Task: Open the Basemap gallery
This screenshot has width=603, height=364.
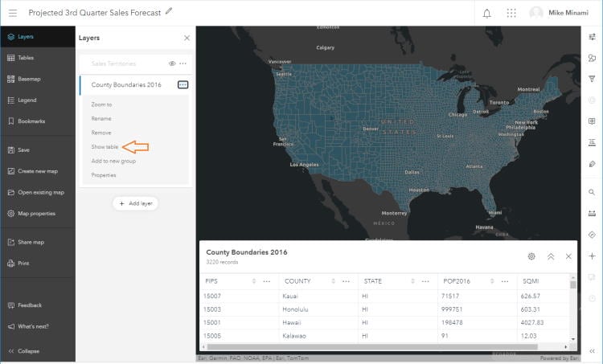Action: coord(29,79)
